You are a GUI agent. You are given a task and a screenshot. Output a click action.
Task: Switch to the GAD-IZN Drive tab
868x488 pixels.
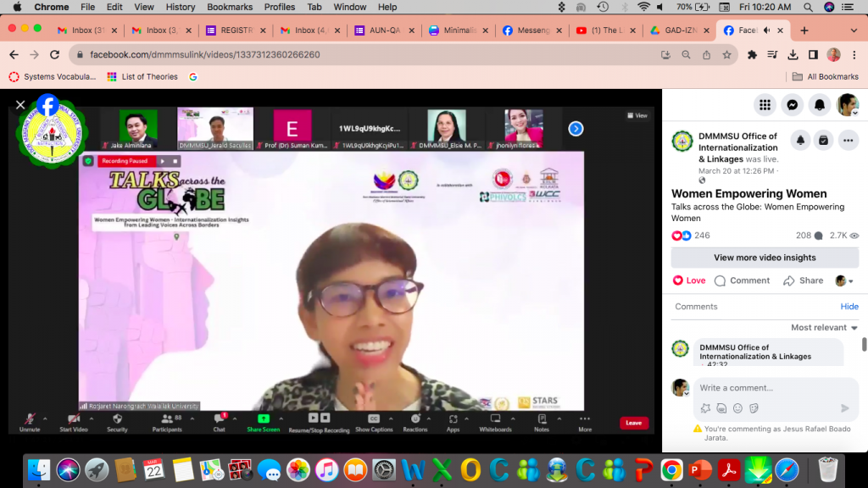pos(680,30)
